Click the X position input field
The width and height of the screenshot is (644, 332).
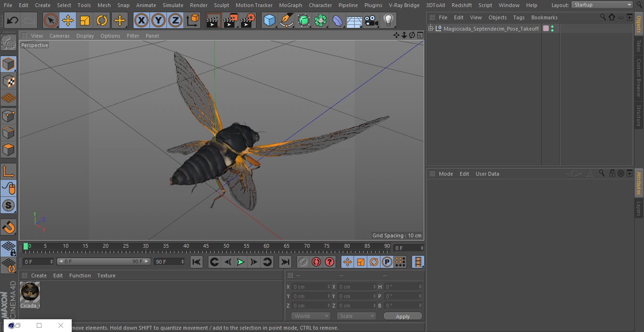pos(311,287)
